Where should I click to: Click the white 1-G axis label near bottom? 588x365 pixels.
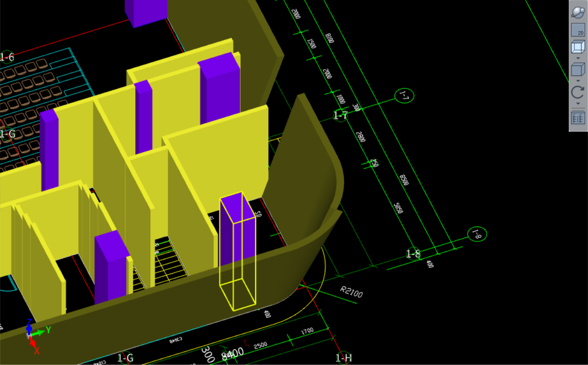pyautogui.click(x=125, y=358)
